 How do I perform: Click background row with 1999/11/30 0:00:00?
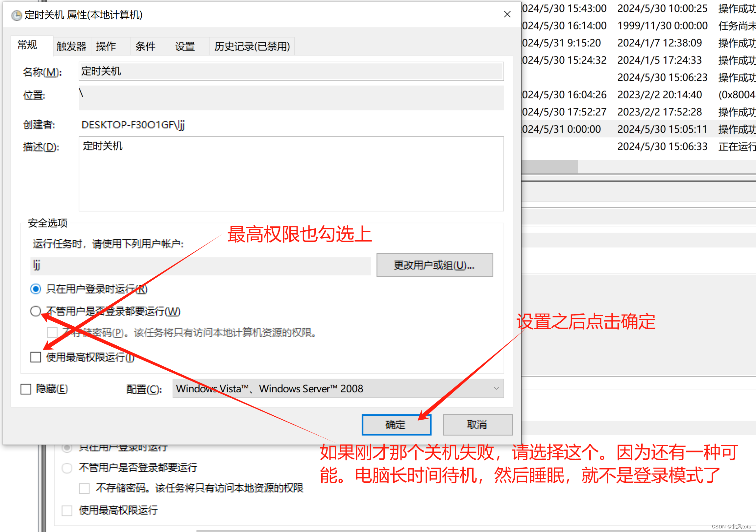(639, 26)
